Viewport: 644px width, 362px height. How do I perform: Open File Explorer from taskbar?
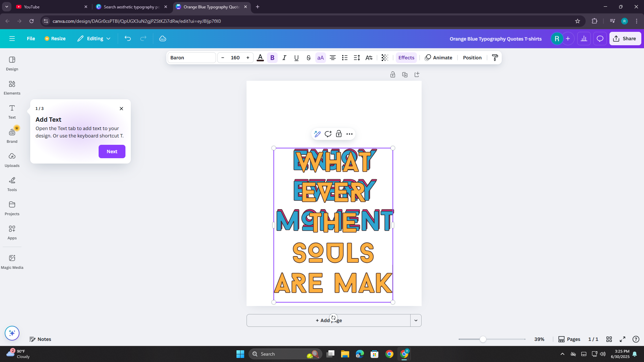coord(345,354)
